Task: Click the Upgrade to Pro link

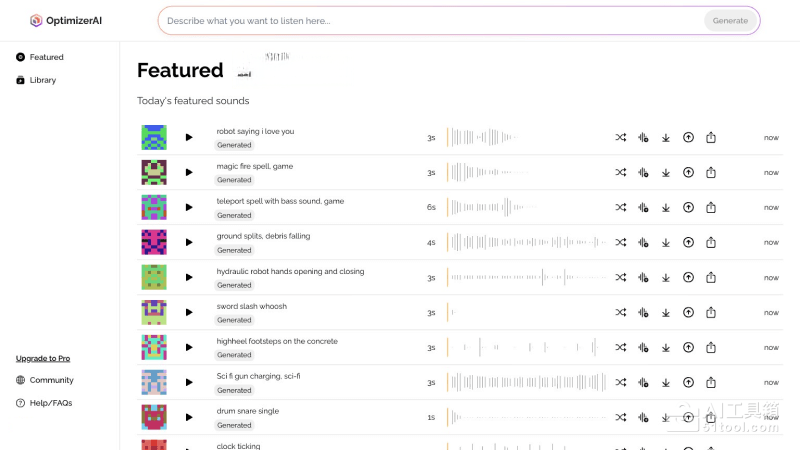Action: (x=43, y=358)
